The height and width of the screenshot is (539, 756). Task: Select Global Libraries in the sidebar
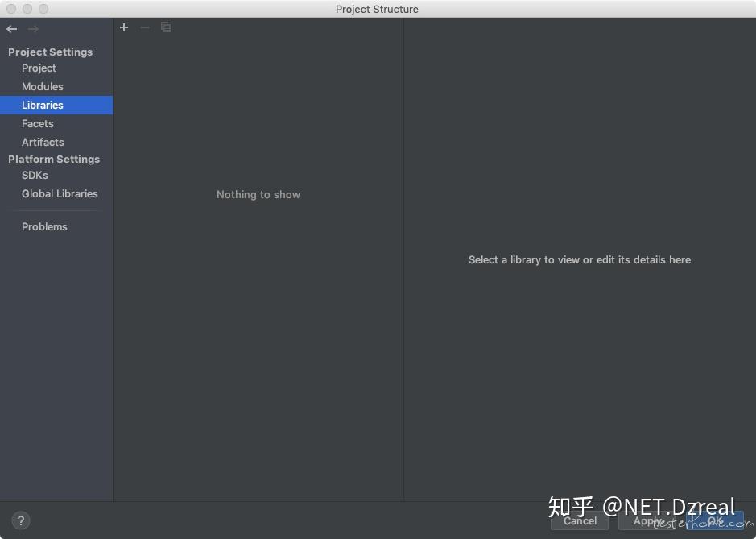click(x=60, y=193)
